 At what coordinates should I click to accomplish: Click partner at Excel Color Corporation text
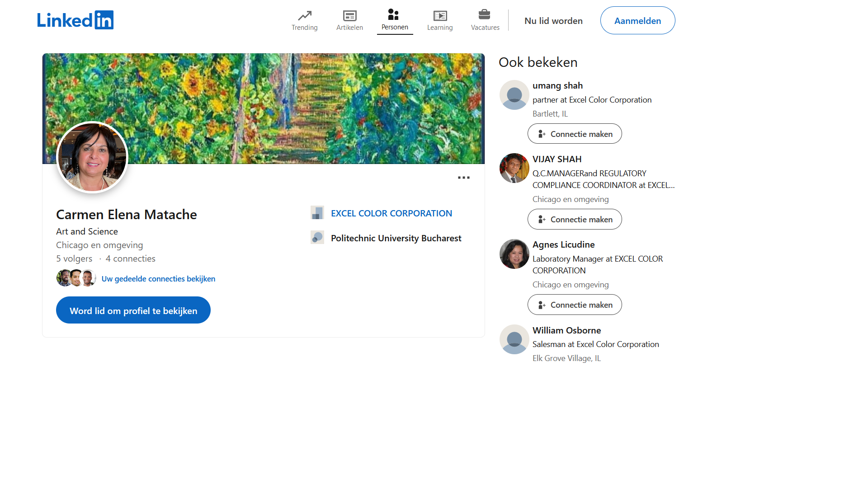(592, 100)
